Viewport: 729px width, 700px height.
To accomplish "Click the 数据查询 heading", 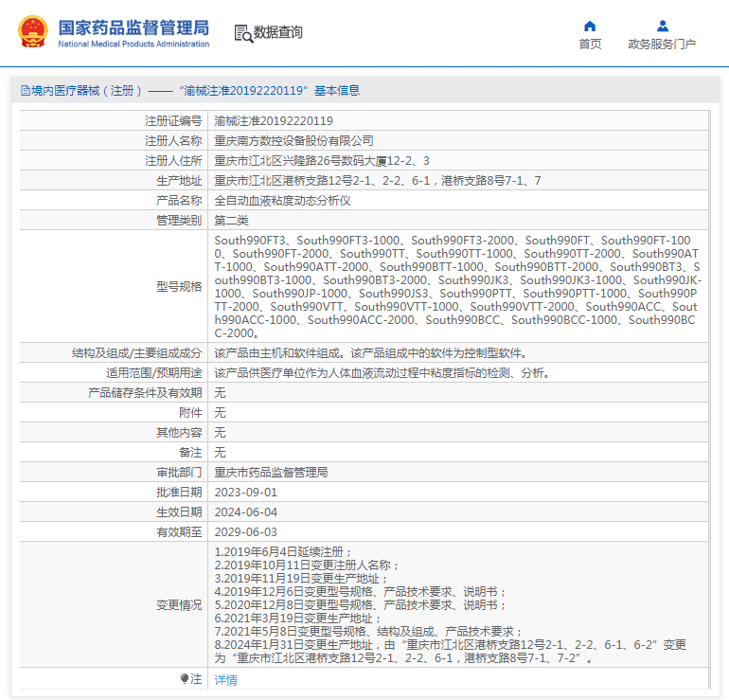I will pos(278,32).
